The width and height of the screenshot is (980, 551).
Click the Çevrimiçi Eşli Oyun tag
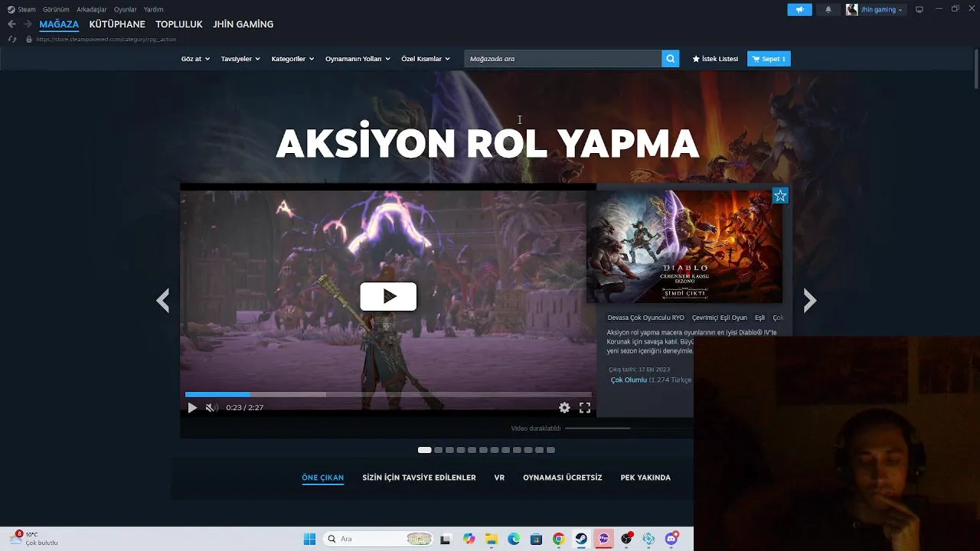719,318
